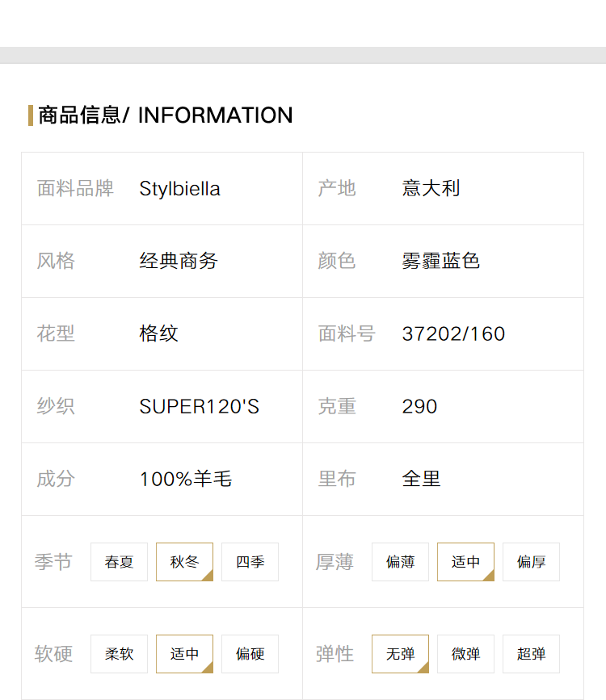
Task: Select 超弹 elasticity option
Action: [531, 653]
